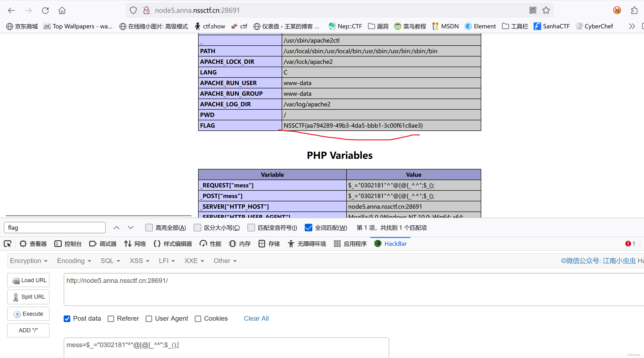Select the element picker tool in DevTools

click(8, 243)
